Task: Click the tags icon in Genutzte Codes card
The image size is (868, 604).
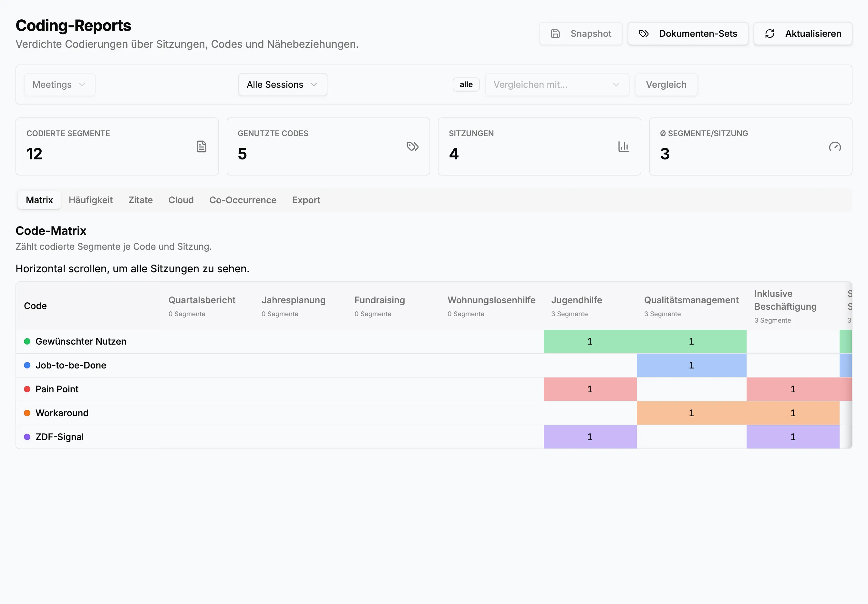Action: [412, 146]
